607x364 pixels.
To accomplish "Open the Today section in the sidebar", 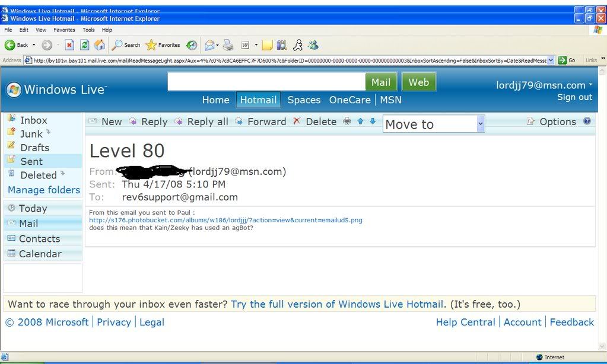I will click(33, 209).
